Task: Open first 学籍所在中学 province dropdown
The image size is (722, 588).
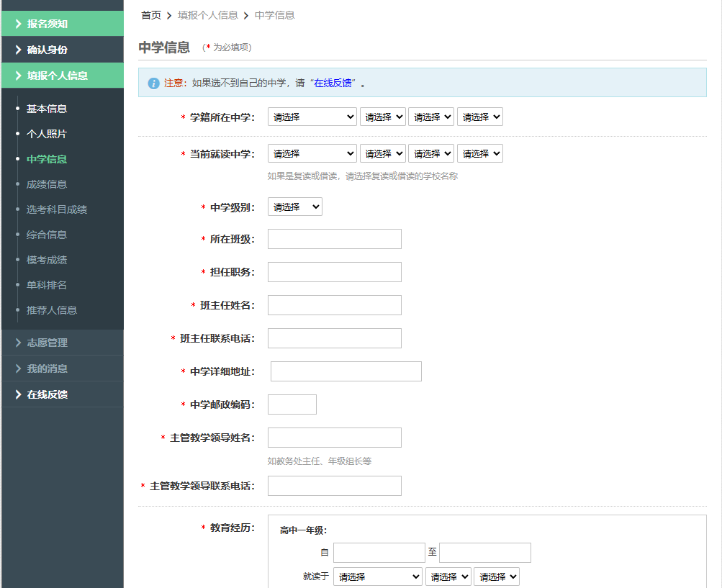Action: click(312, 117)
